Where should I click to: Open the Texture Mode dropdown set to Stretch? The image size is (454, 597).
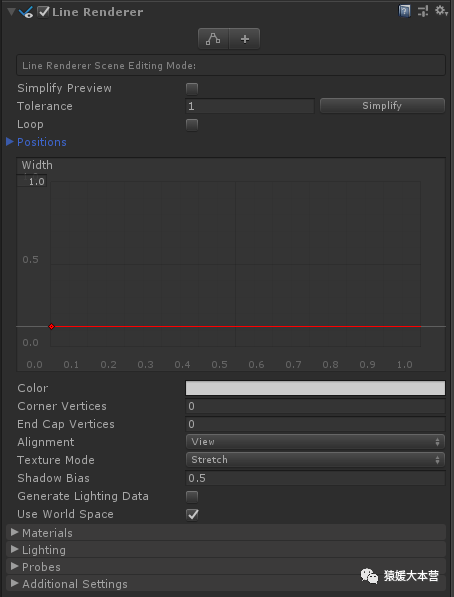[315, 460]
